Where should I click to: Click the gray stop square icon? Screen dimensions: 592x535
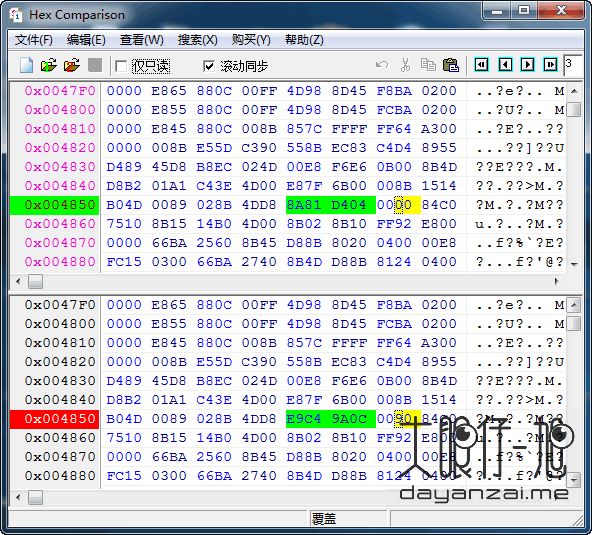[95, 65]
